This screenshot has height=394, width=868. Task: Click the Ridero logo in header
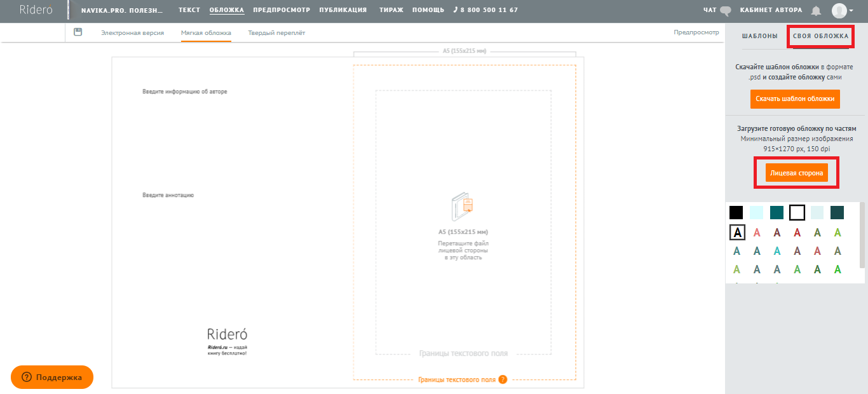coord(36,10)
